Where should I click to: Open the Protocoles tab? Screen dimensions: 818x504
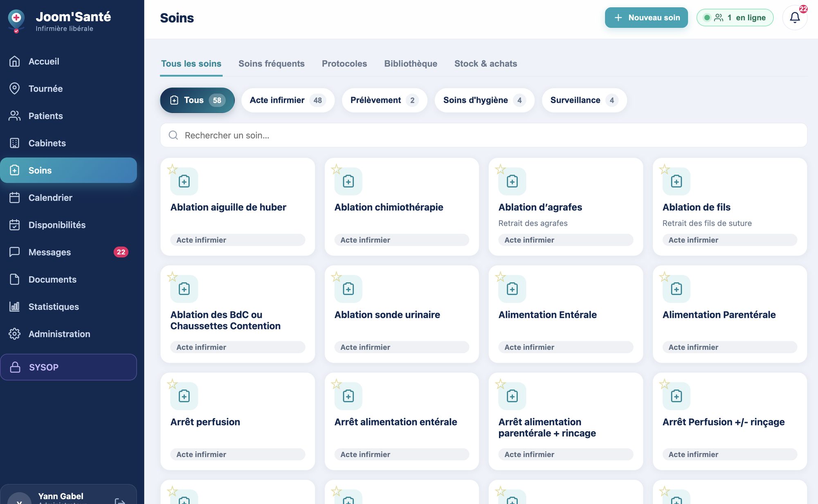tap(344, 64)
